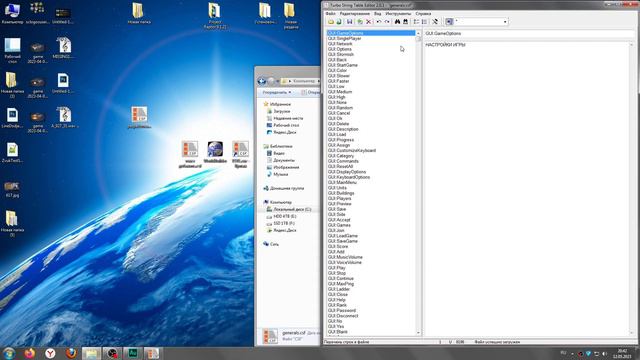Select GUI:Password in the string list
The width and height of the screenshot is (640, 360).
(x=342, y=310)
